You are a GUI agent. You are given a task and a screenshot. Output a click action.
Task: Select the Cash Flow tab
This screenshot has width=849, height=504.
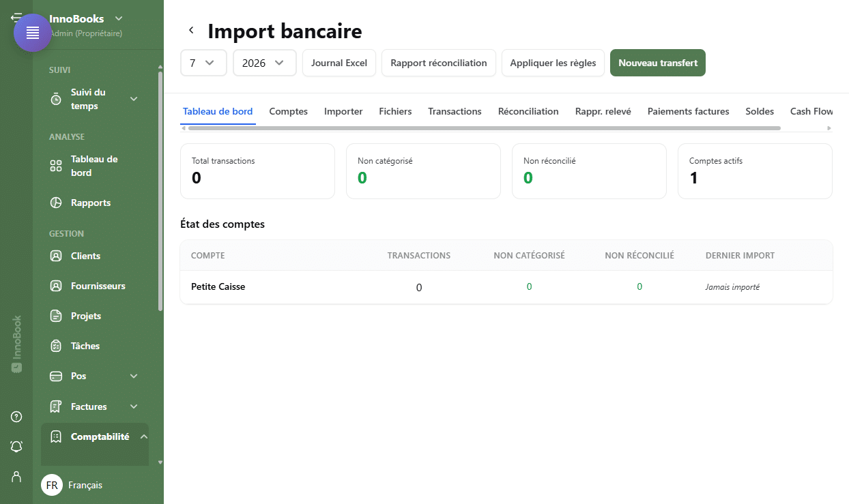coord(811,111)
